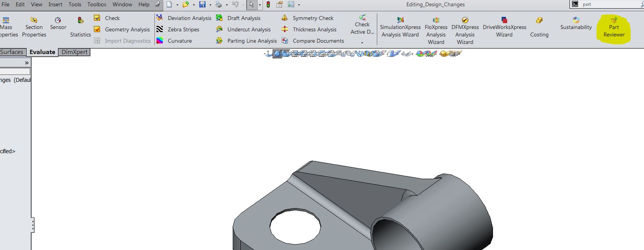Expand the Select tool dropdown arrow

coord(260,5)
